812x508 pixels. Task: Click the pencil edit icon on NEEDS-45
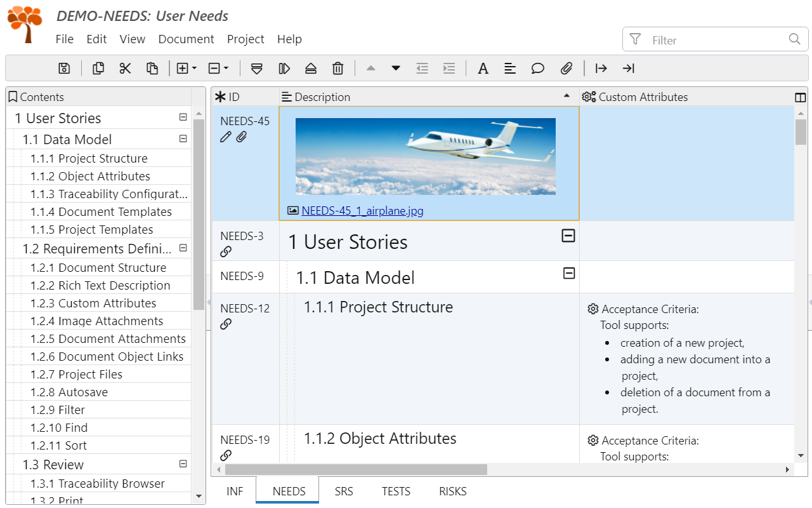tap(225, 137)
